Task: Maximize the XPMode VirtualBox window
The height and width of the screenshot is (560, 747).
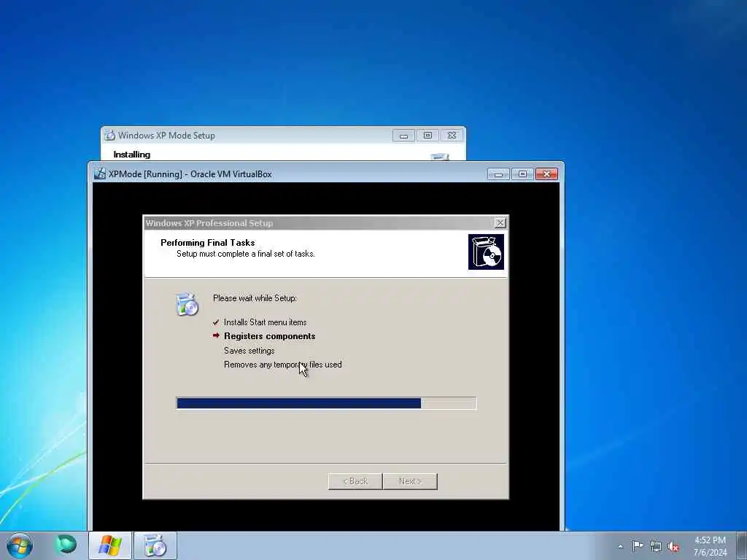Action: click(x=522, y=174)
